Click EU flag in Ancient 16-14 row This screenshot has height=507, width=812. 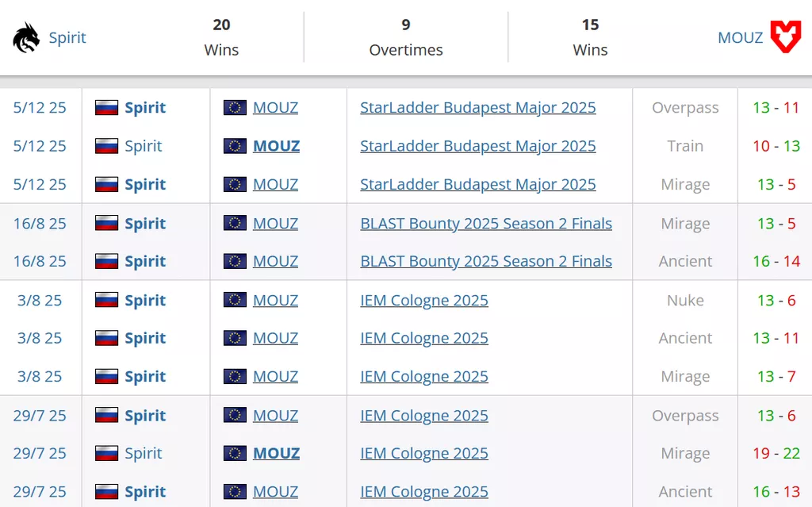pyautogui.click(x=235, y=261)
